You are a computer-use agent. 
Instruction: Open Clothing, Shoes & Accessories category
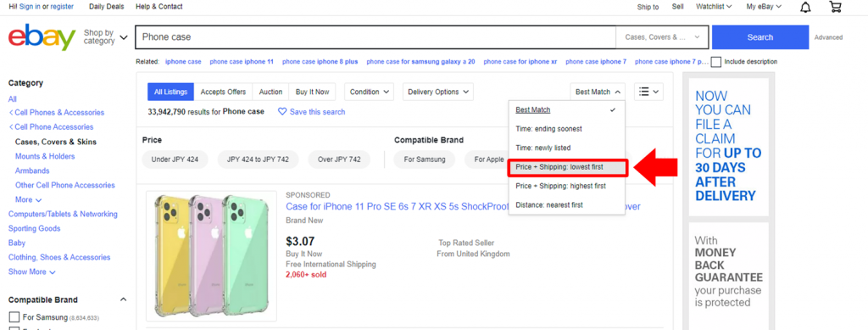pyautogui.click(x=59, y=257)
